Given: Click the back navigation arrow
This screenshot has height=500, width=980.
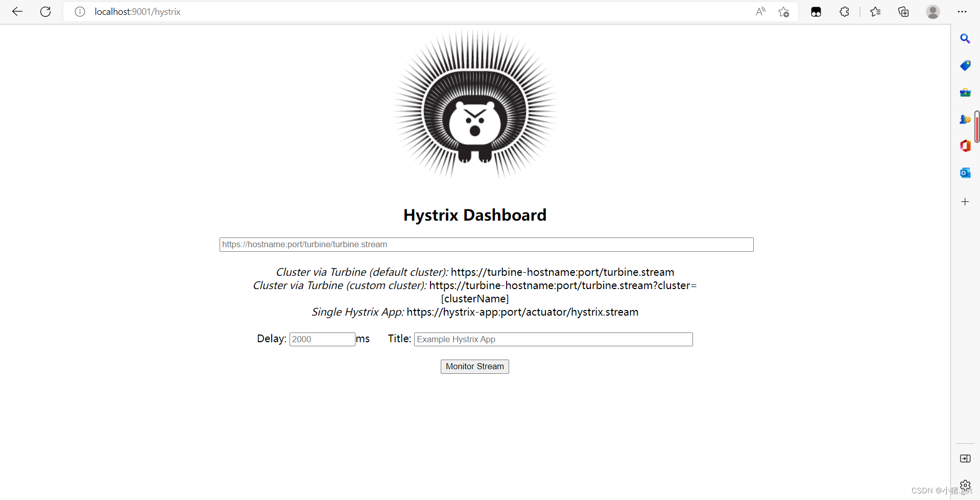Looking at the screenshot, I should [x=17, y=11].
